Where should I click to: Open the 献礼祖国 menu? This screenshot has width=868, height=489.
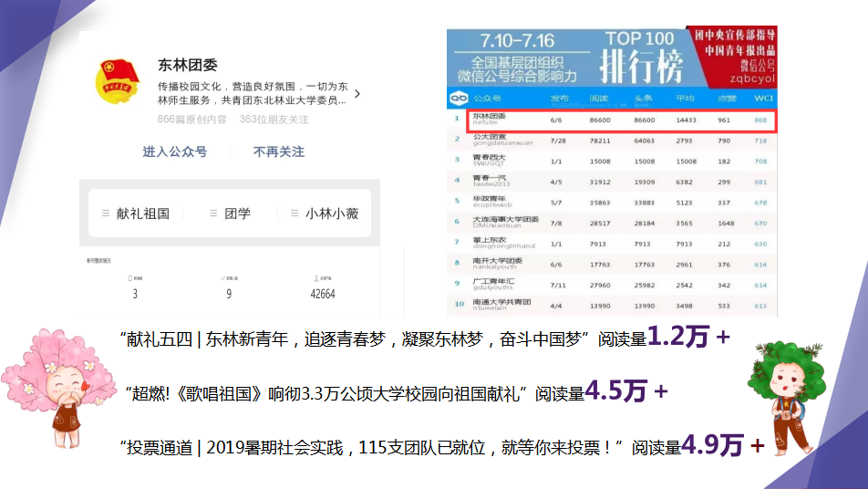pos(143,213)
